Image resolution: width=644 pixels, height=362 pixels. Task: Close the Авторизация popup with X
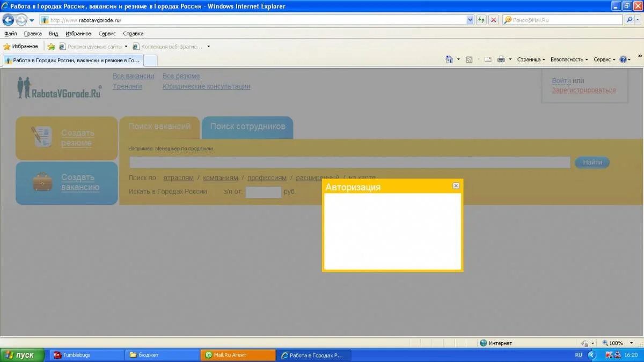pyautogui.click(x=456, y=186)
